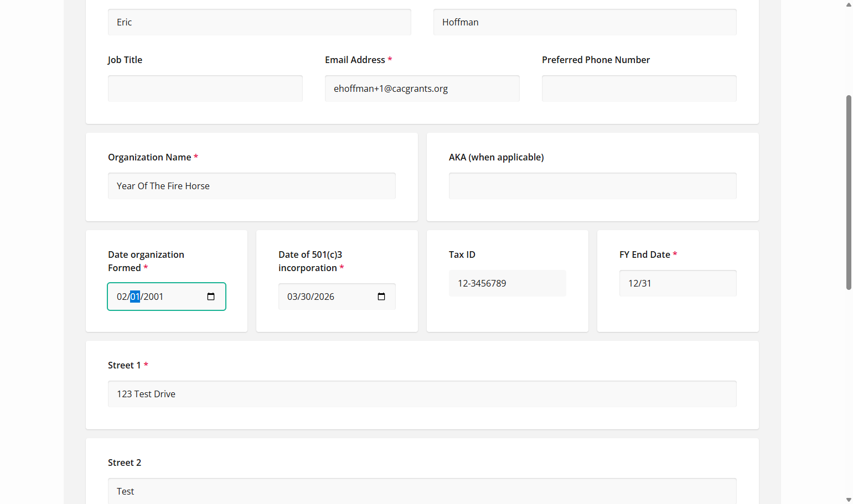Edit the Tax ID field 12-3456789
This screenshot has height=504, width=853.
coord(508,283)
